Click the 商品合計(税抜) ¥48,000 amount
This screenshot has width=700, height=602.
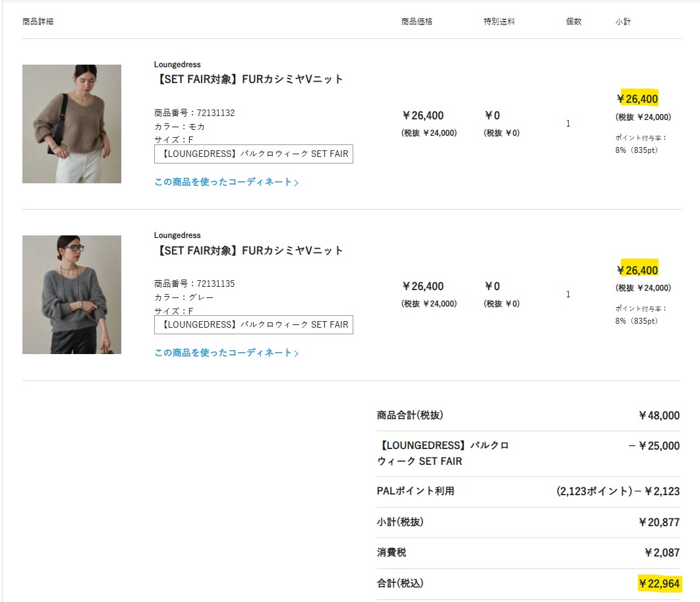click(658, 415)
